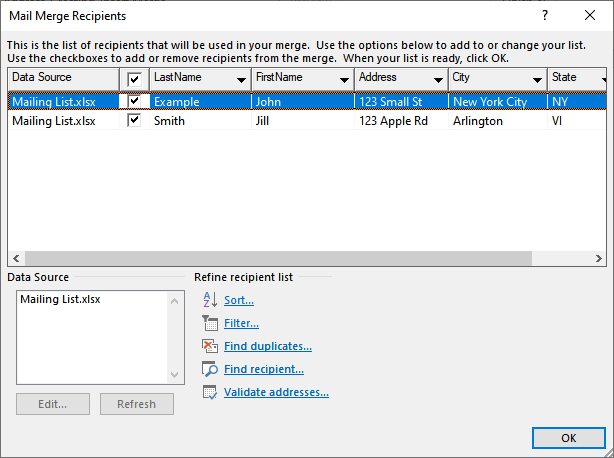
Task: Open the Find duplicates... link
Action: [268, 346]
